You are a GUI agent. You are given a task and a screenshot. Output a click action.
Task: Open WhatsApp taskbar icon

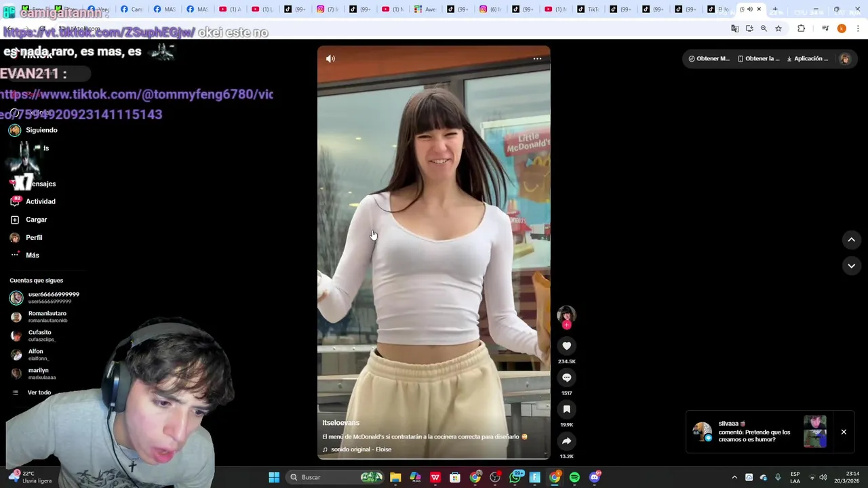[515, 477]
